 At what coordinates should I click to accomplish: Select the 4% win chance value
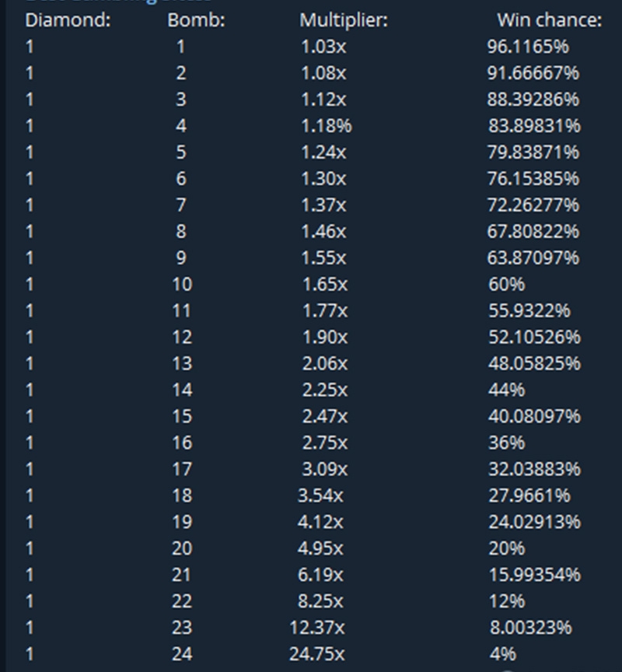pos(501,653)
